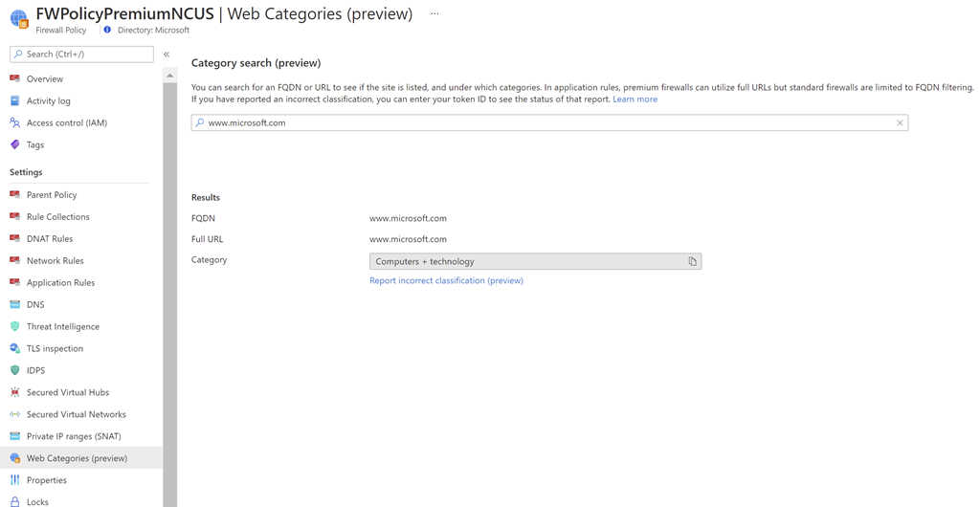Click the Rule Collections firewall icon
The width and height of the screenshot is (980, 507).
tap(15, 216)
